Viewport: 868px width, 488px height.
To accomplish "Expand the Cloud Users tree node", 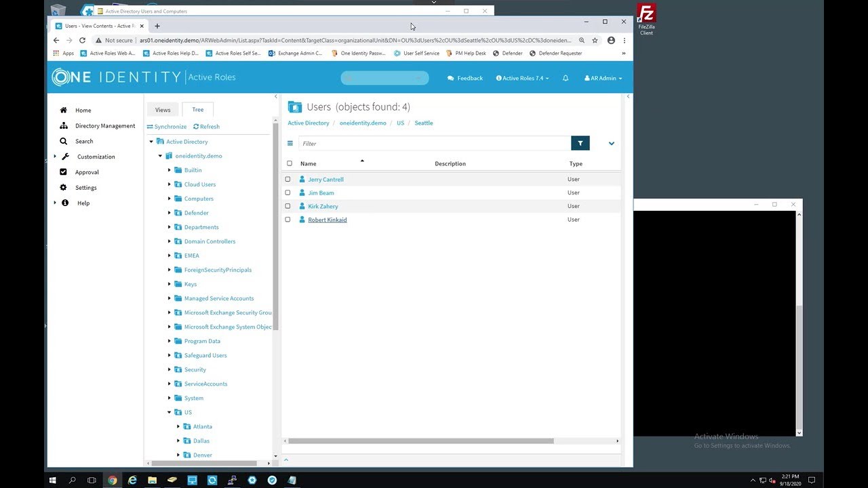I will pyautogui.click(x=170, y=184).
